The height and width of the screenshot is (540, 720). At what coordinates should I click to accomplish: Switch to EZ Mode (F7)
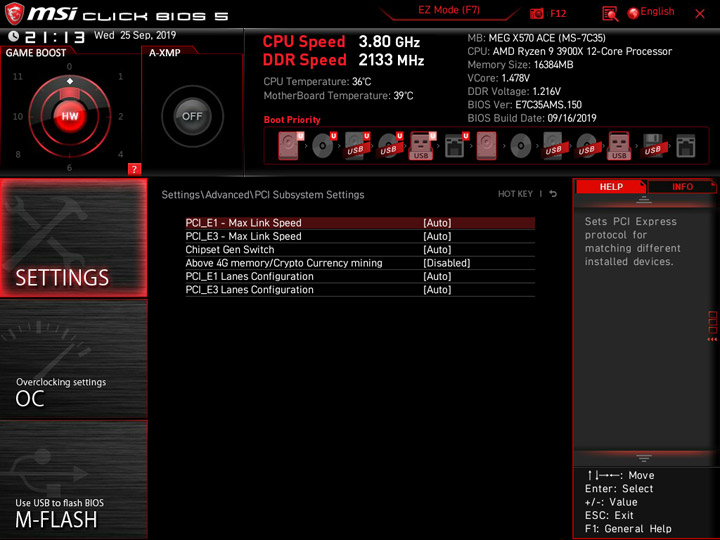[x=449, y=10]
